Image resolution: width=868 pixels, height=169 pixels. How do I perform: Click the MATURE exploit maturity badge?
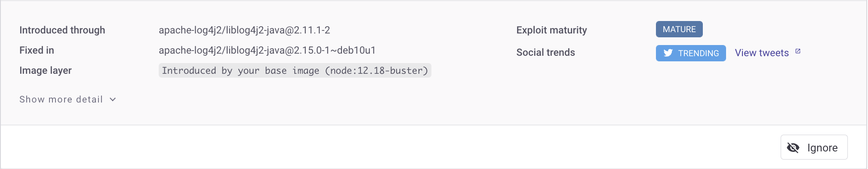click(x=679, y=29)
